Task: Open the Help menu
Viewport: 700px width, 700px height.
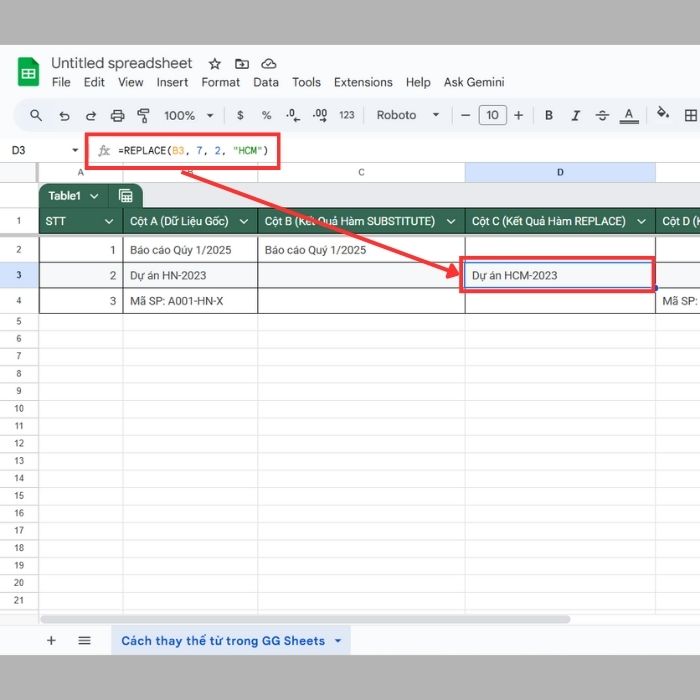Action: tap(418, 82)
